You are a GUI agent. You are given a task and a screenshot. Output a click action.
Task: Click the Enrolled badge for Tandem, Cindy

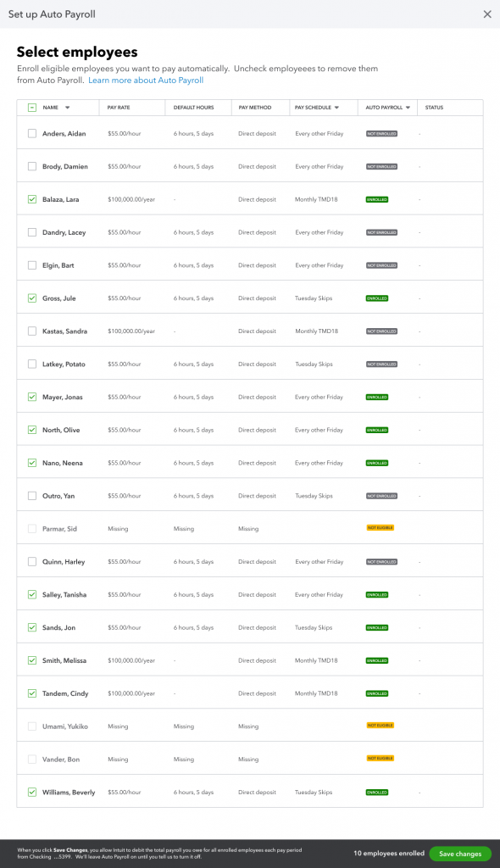pyautogui.click(x=377, y=693)
